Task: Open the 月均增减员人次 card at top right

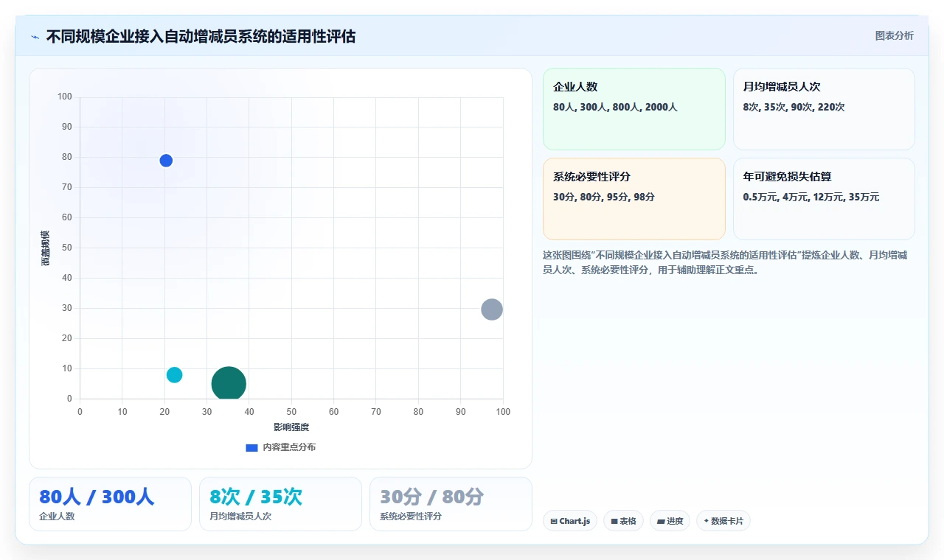Action: (824, 109)
